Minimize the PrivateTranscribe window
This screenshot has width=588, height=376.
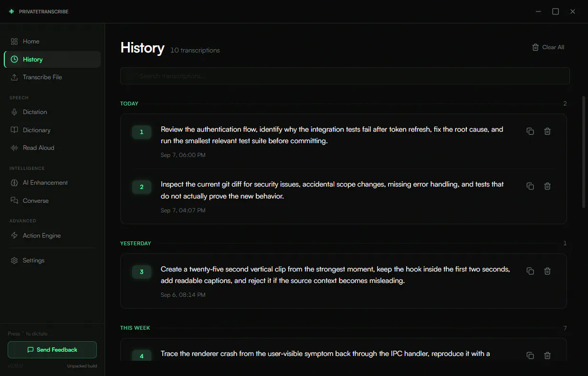(x=538, y=11)
